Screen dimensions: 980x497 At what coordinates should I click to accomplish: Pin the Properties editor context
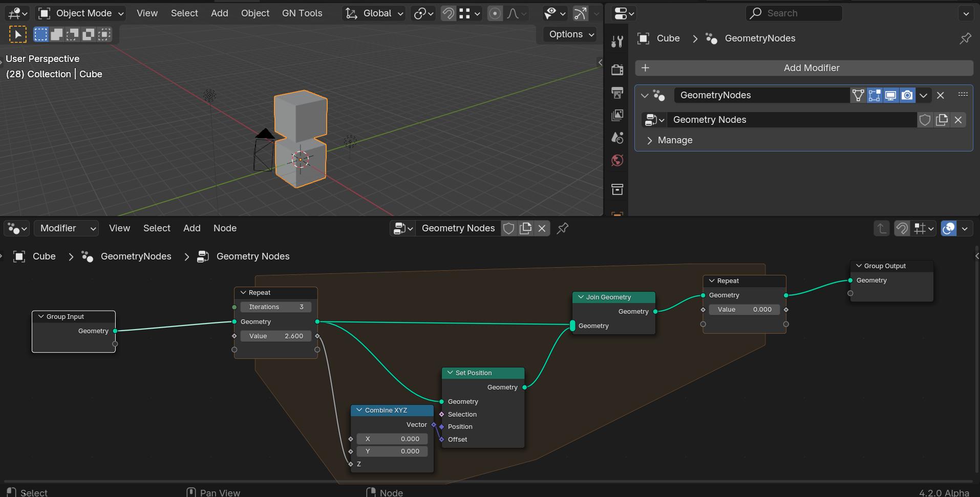(965, 38)
